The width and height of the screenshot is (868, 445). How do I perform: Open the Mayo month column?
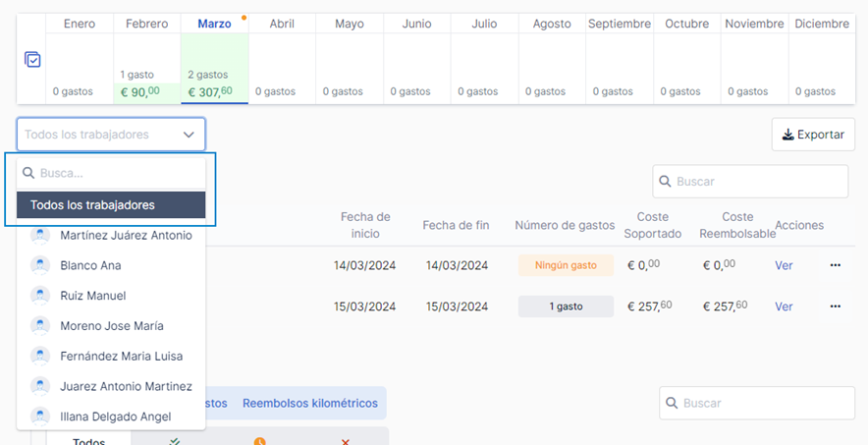pos(350,59)
